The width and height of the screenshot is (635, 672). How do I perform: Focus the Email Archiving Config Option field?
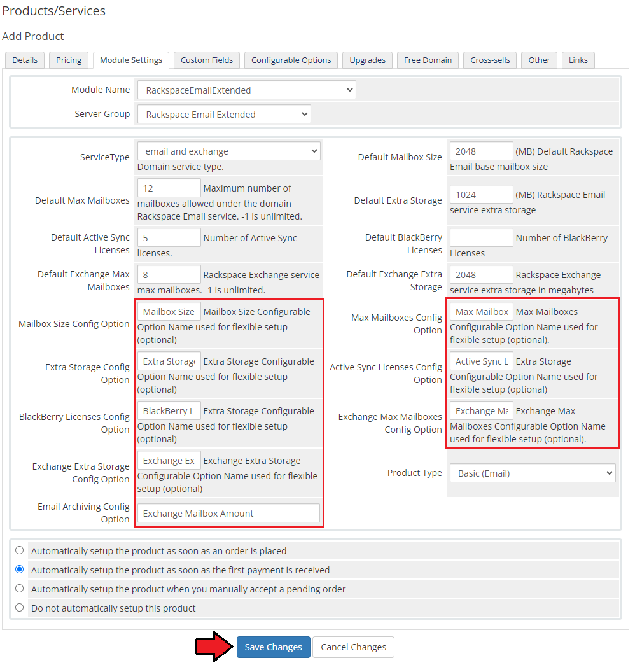[x=228, y=513]
